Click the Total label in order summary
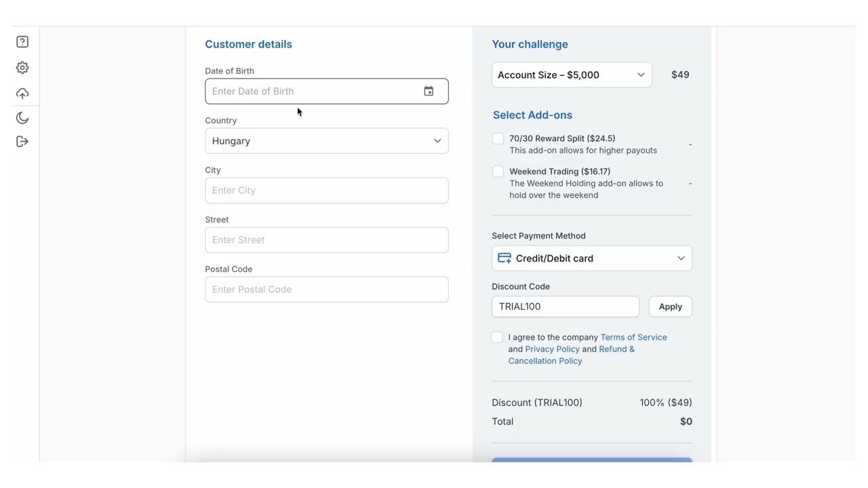The height and width of the screenshot is (488, 868). pyautogui.click(x=502, y=422)
